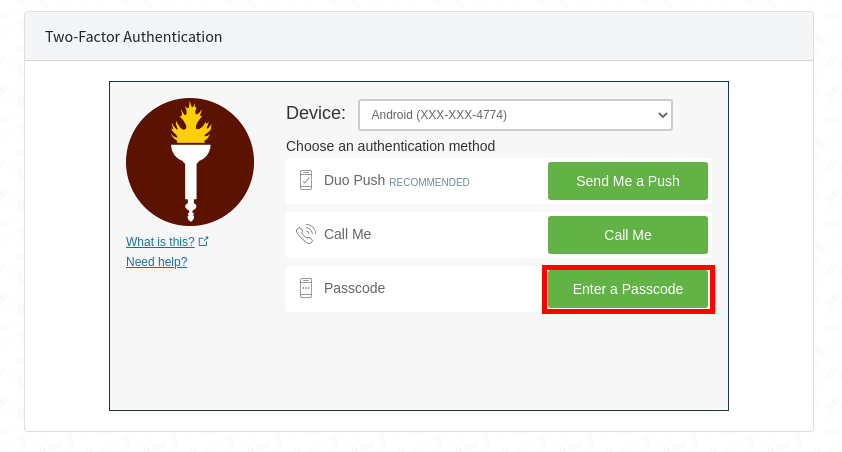842x452 pixels.
Task: Click the Duo Push label text
Action: pos(354,180)
